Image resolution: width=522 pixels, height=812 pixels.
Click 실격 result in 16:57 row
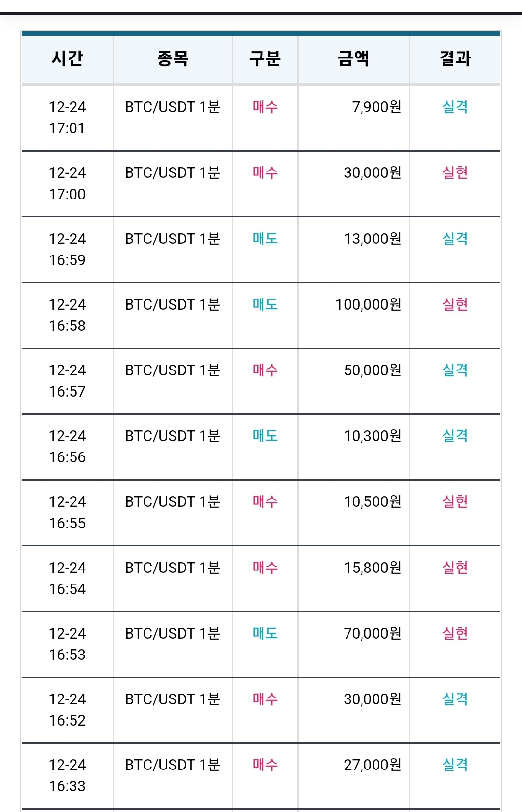pos(455,370)
